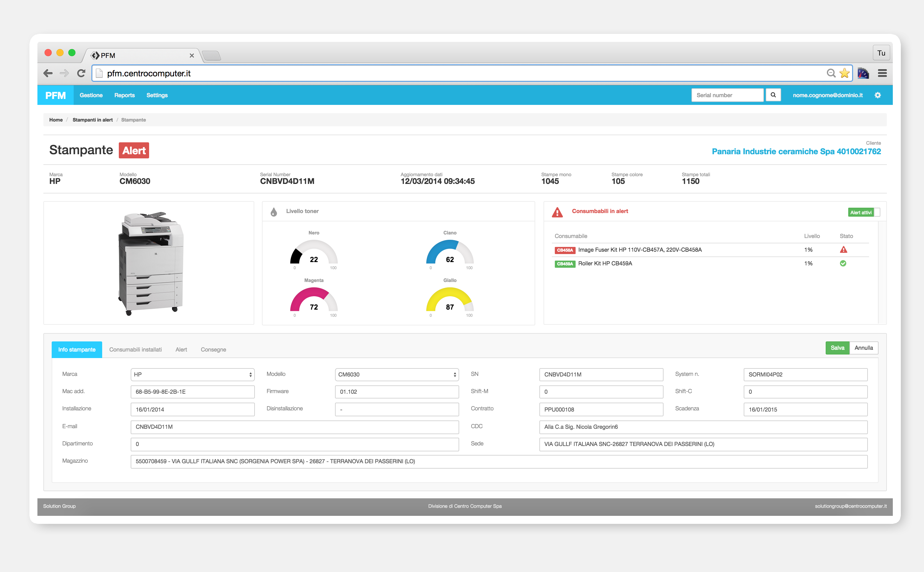The width and height of the screenshot is (924, 572).
Task: Focus the Contratto field PPU000108
Action: [601, 409]
